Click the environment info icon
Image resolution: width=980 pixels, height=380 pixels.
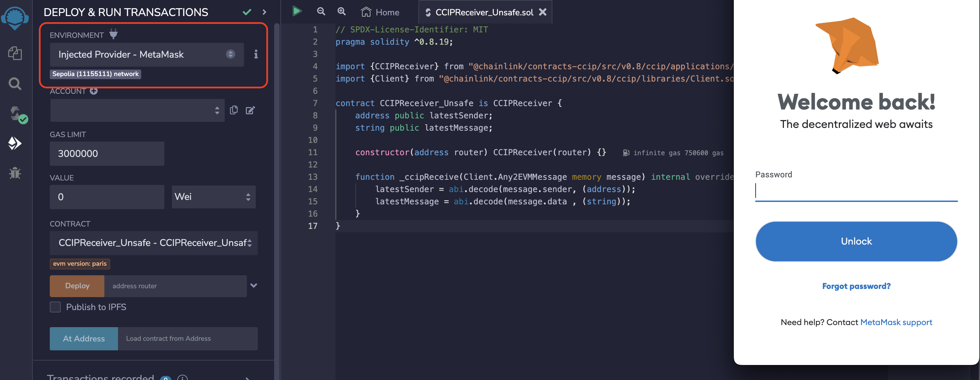click(256, 55)
